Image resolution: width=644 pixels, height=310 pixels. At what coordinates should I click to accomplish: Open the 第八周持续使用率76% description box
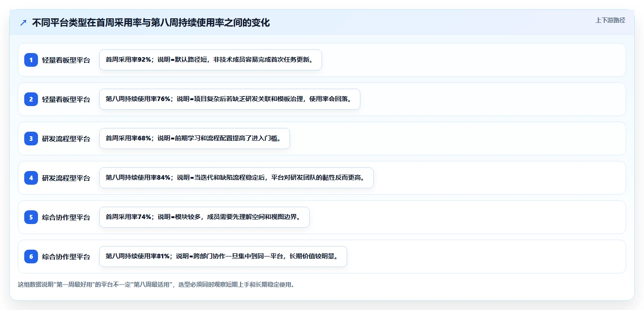230,99
